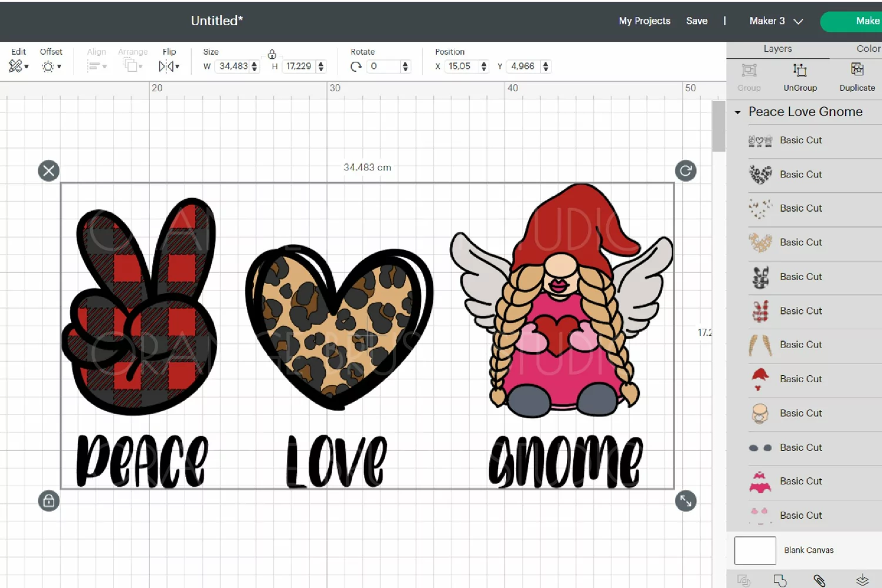The width and height of the screenshot is (882, 588).
Task: Click the rotate handle on selected design
Action: (x=686, y=171)
